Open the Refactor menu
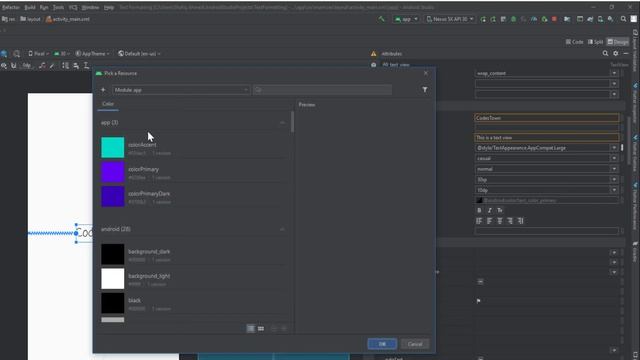 click(10, 7)
